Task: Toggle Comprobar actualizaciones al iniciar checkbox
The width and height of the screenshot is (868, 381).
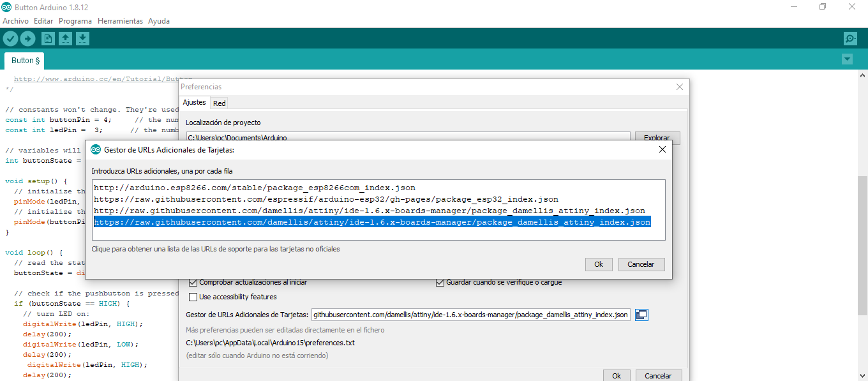Action: pos(193,282)
